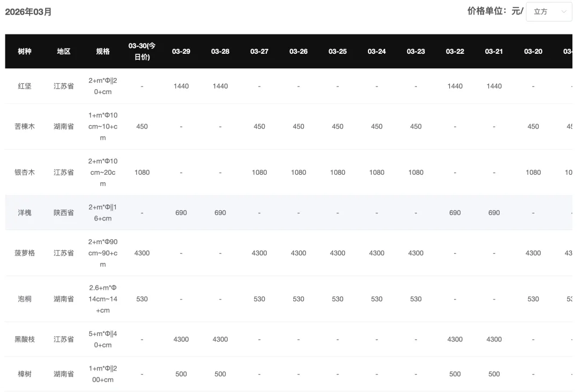581x392 pixels.
Task: Select the 银杏木 row name
Action: [x=25, y=172]
